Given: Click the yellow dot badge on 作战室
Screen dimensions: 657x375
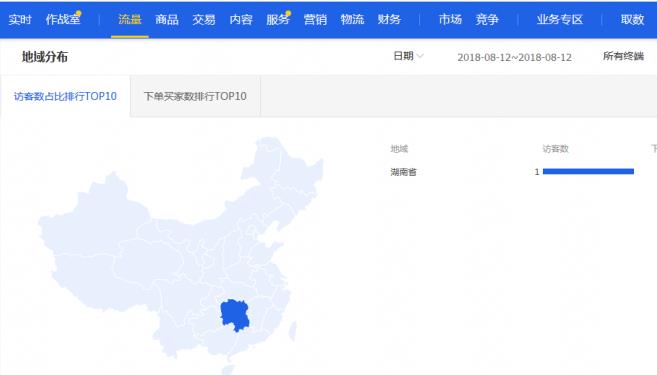Looking at the screenshot, I should 78,13.
